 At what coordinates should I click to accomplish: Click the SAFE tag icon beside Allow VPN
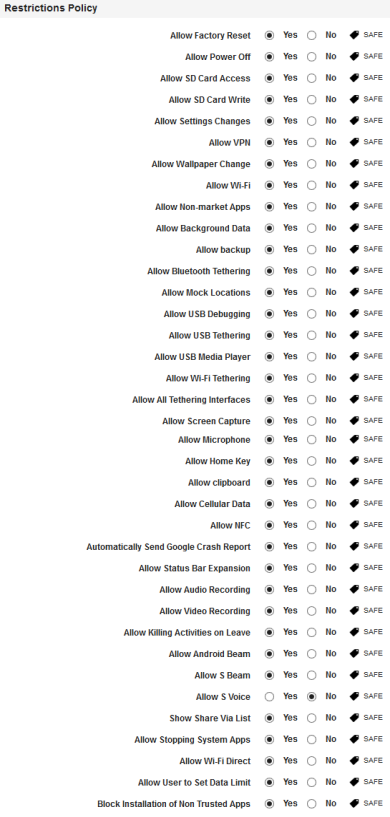(x=355, y=142)
